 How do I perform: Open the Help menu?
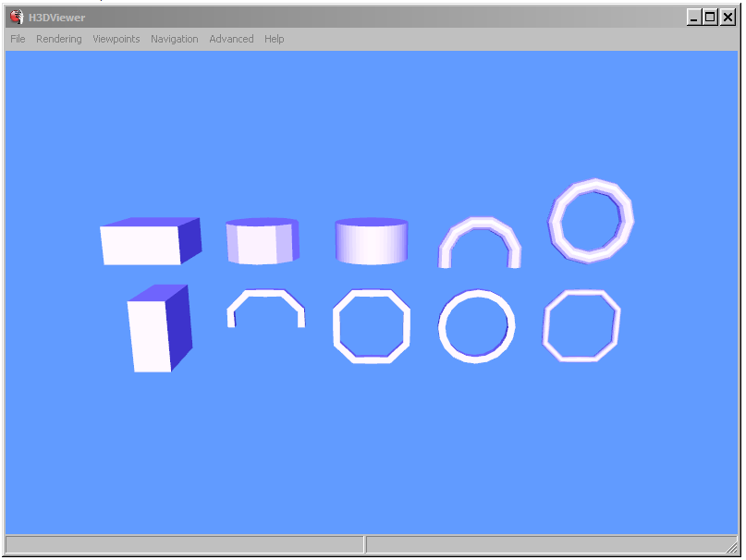click(275, 39)
